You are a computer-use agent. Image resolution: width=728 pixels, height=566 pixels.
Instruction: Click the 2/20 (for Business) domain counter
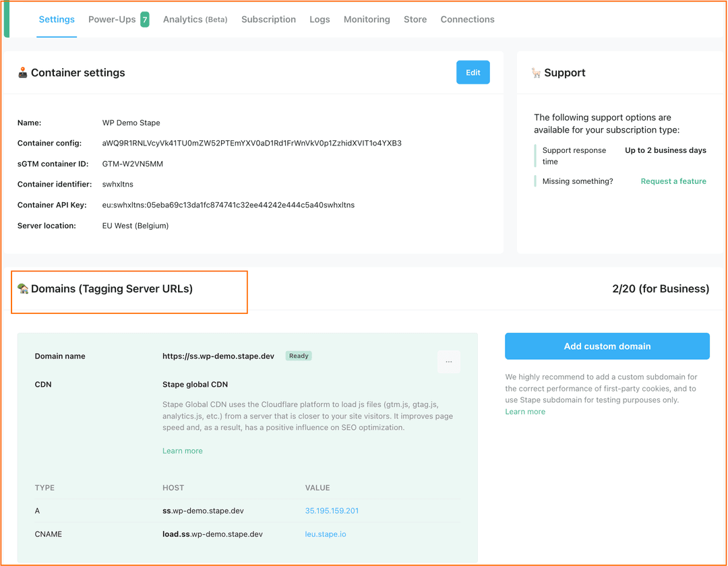[661, 288]
